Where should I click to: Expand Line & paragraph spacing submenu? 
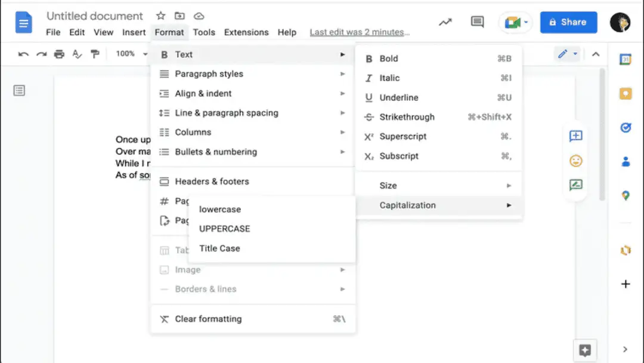point(252,113)
